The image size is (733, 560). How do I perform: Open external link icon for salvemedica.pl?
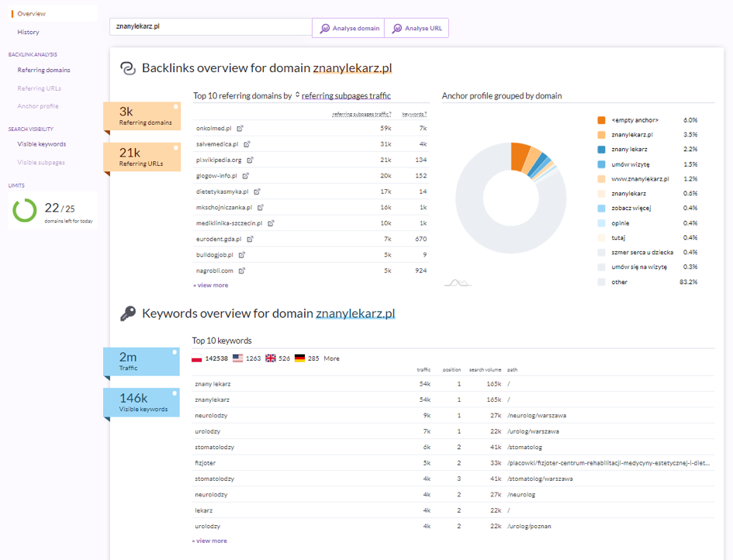pyautogui.click(x=247, y=144)
